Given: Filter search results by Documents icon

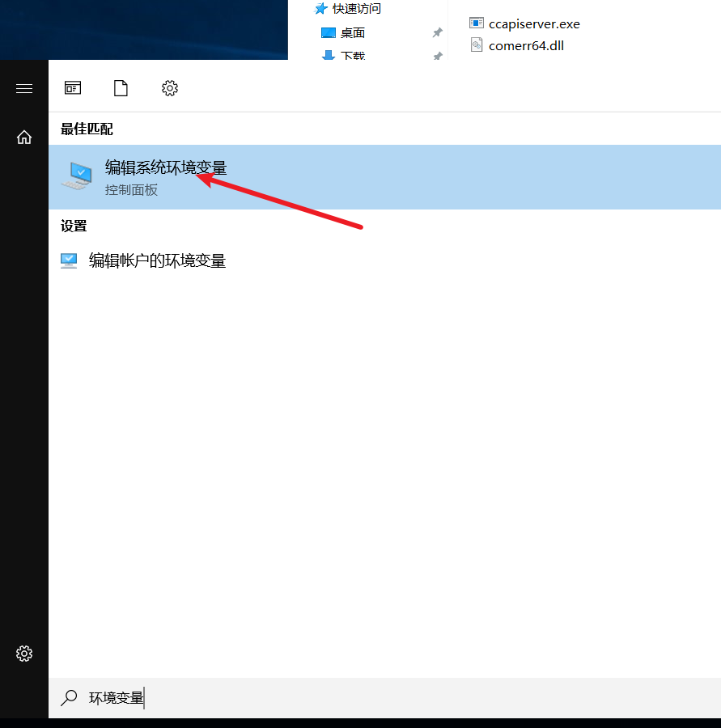Looking at the screenshot, I should (x=121, y=88).
